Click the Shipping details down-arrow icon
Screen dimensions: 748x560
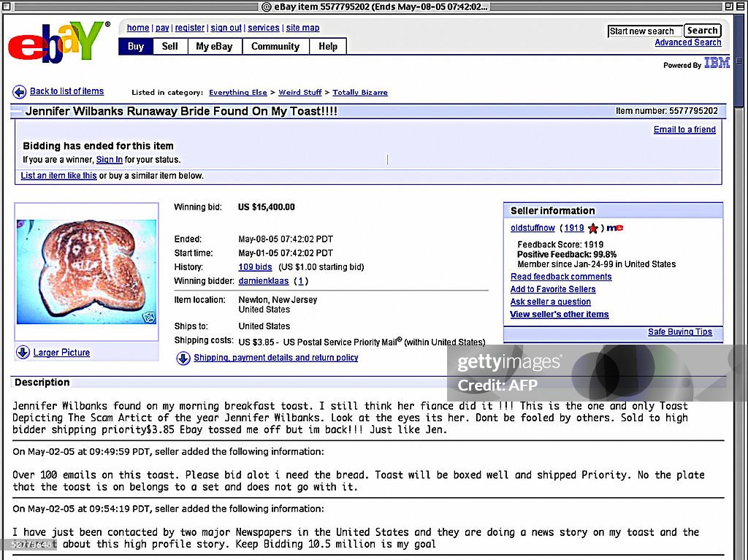(183, 358)
